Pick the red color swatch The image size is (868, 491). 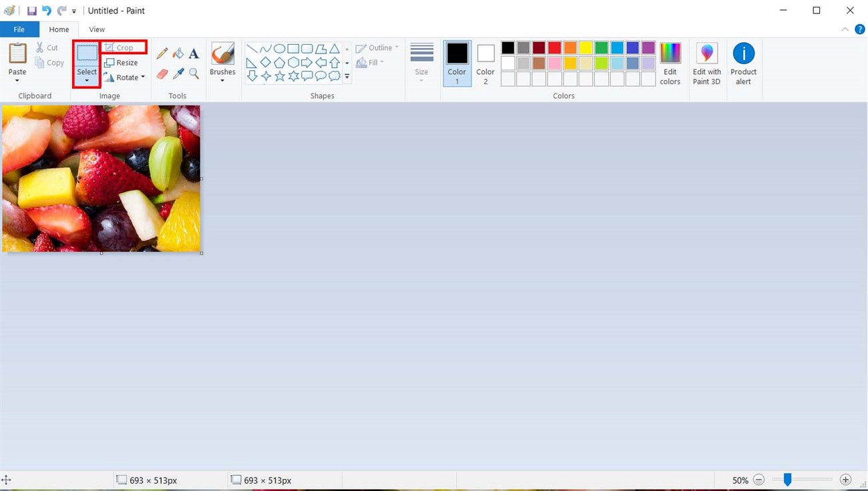[x=555, y=48]
